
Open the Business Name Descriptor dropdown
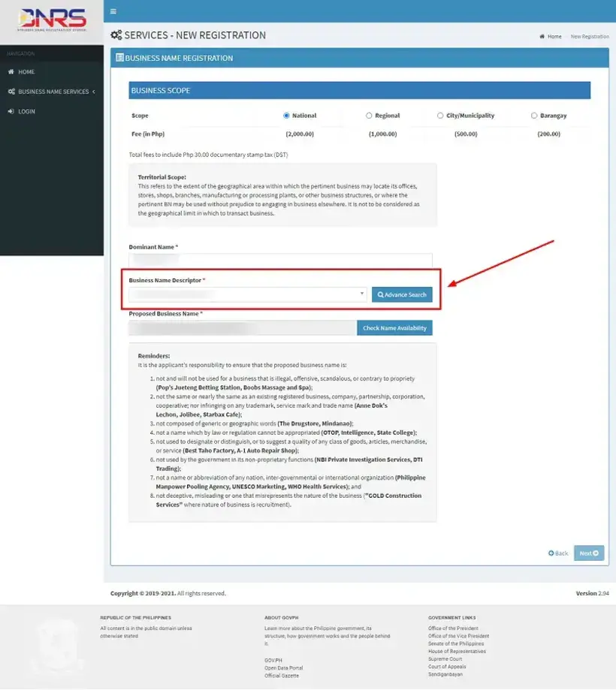tap(248, 294)
